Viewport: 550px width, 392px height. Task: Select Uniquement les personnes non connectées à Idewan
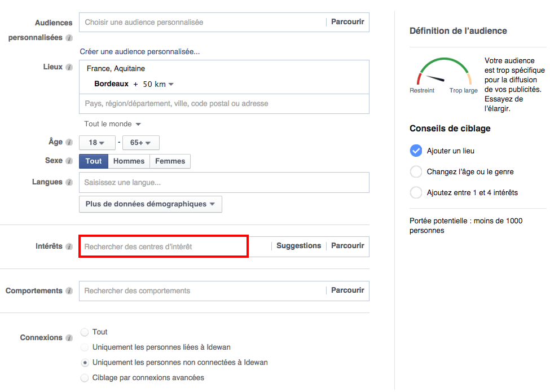click(x=85, y=363)
